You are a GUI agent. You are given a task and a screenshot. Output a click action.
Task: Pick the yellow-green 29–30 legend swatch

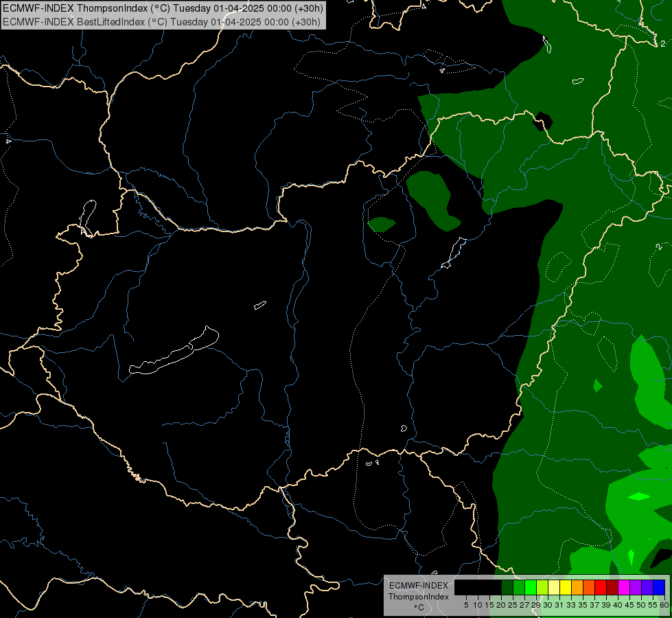[542, 587]
